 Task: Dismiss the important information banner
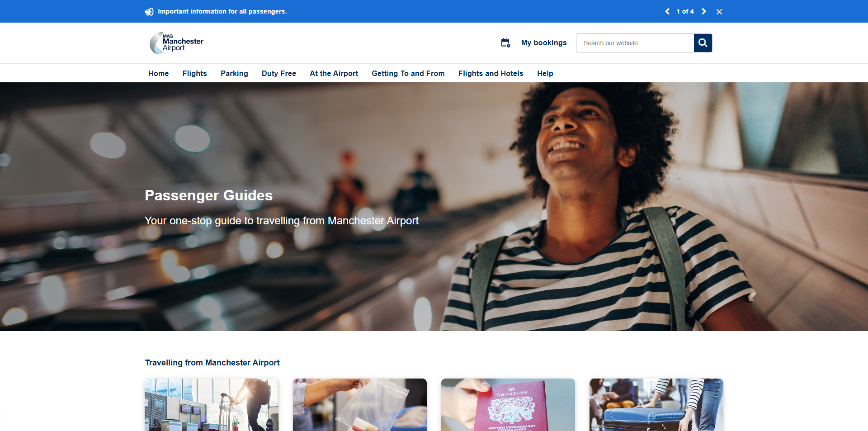pos(719,11)
